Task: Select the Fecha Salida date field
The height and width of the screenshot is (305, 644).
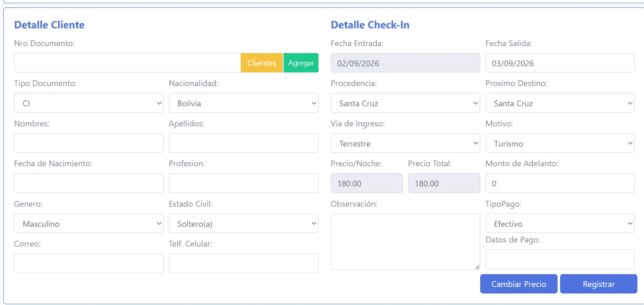Action: pyautogui.click(x=560, y=63)
